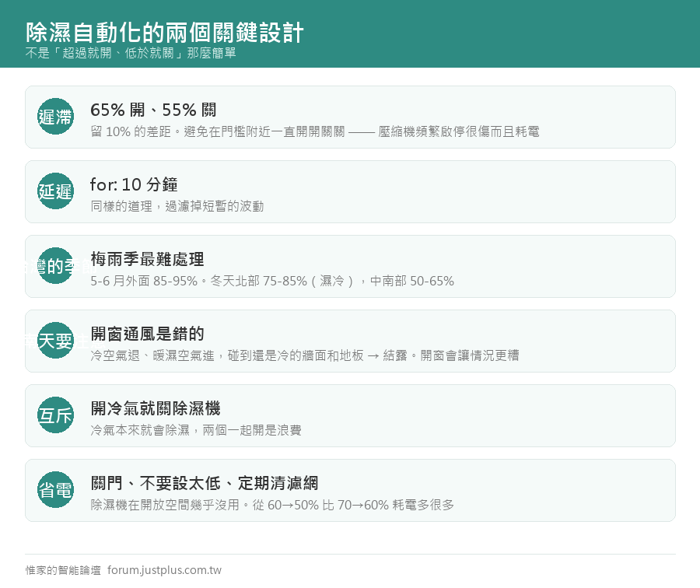Image resolution: width=700 pixels, height=588 pixels.
Task: Click the 關門、不要設太低、定期清濾網 title
Action: [204, 483]
